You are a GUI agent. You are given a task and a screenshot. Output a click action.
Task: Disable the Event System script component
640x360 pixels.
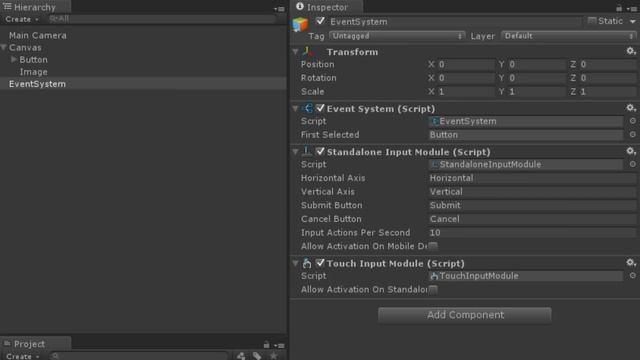click(x=320, y=108)
